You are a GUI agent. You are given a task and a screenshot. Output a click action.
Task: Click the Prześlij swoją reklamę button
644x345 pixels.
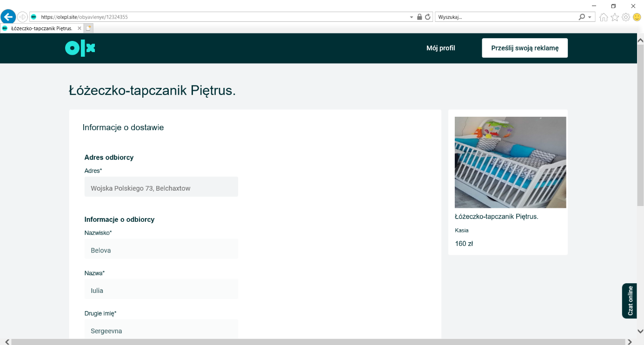click(x=524, y=48)
